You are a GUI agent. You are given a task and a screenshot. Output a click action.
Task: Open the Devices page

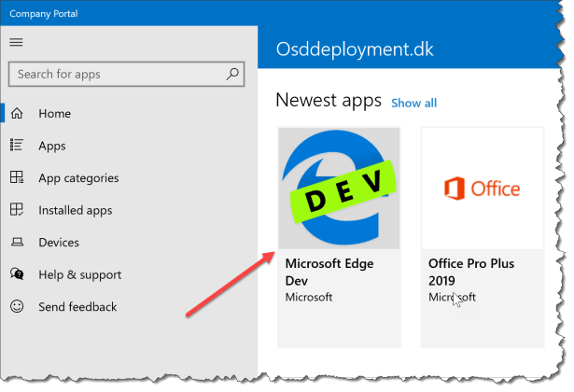59,243
